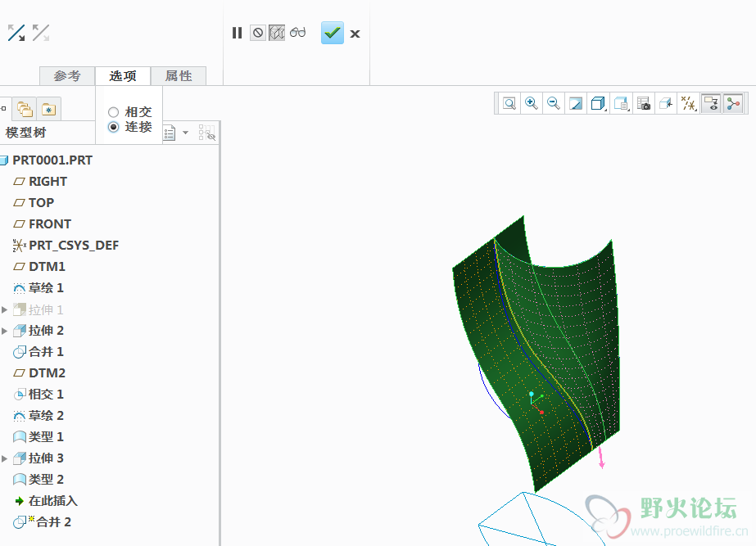
Task: Select the 草绘 1 sketch feature
Action: 46,287
